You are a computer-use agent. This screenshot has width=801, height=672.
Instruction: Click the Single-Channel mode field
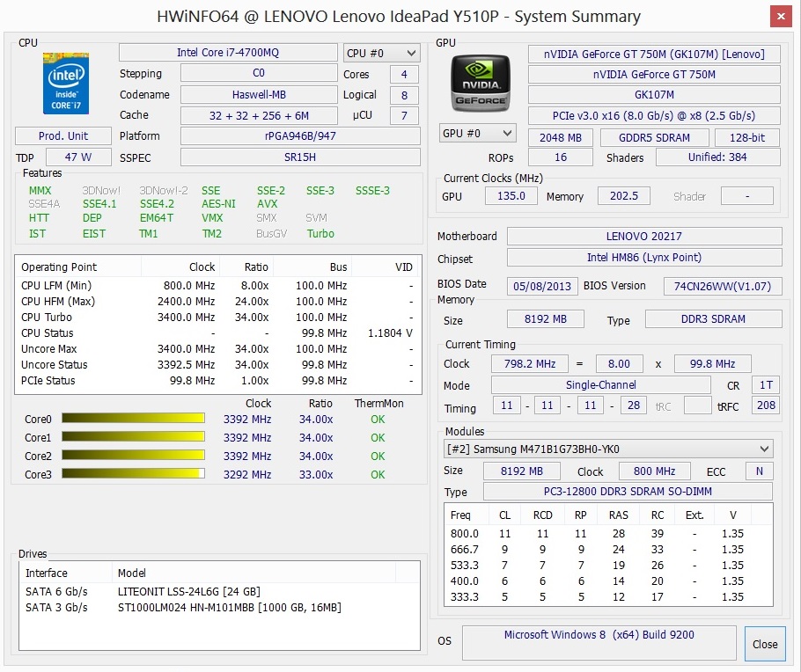click(600, 384)
